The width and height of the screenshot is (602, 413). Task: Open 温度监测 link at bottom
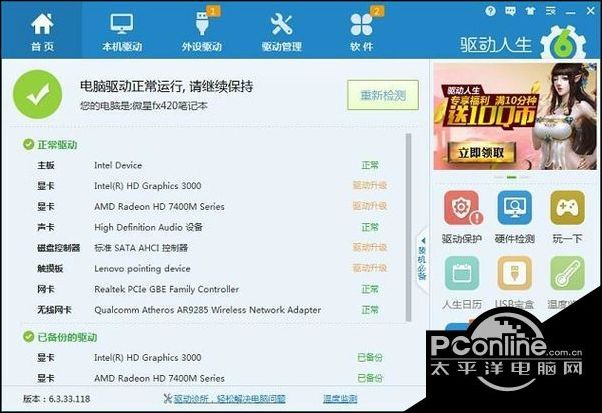[x=340, y=399]
